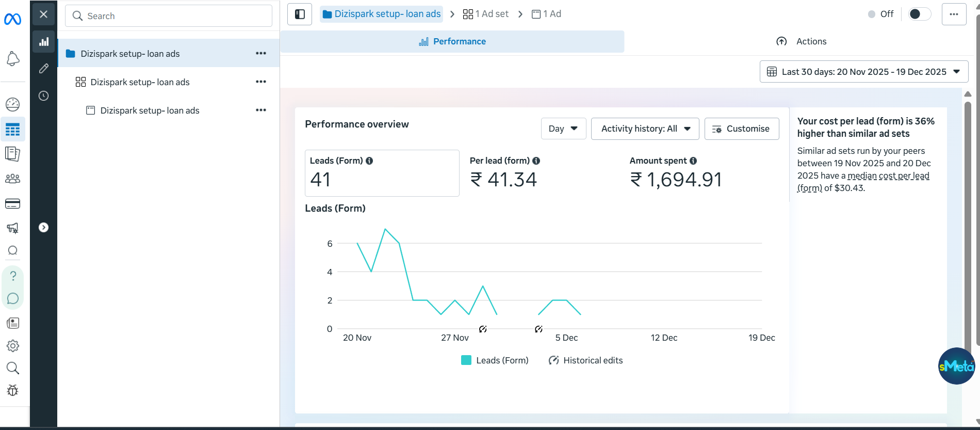Open the help question mark icon
The width and height of the screenshot is (980, 430).
(13, 276)
